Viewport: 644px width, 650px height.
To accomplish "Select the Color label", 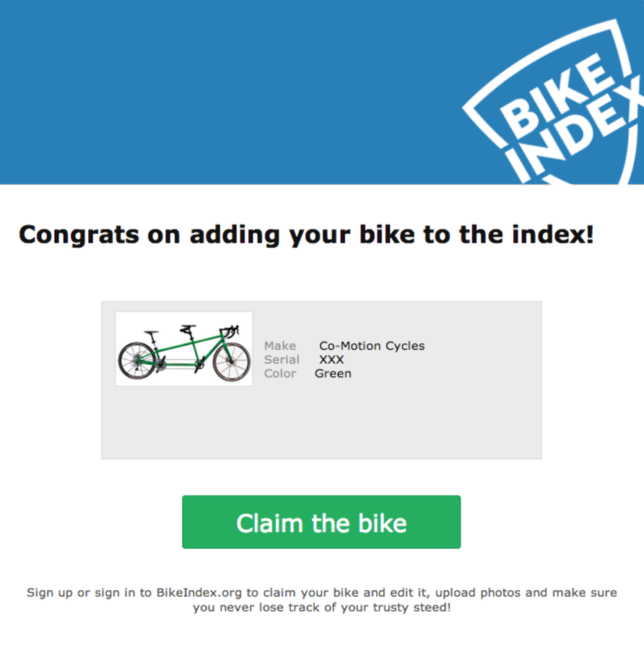I will (x=280, y=373).
